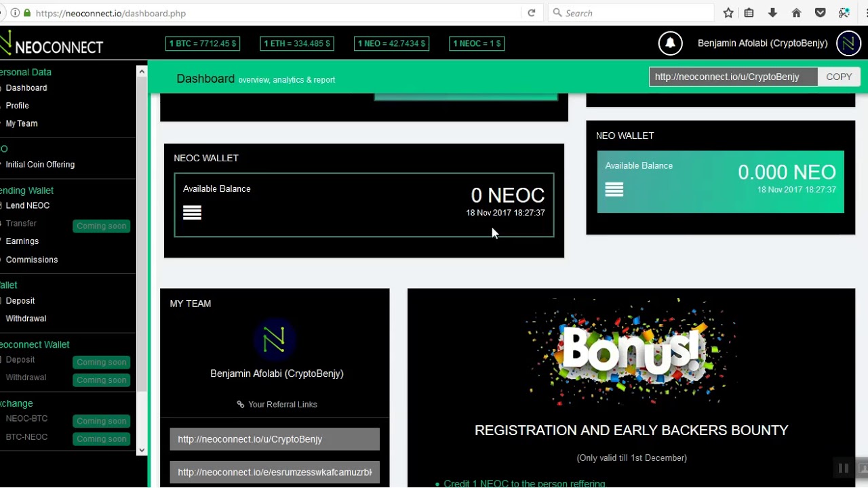Open the screenshots scissors tool

pyautogui.click(x=844, y=13)
